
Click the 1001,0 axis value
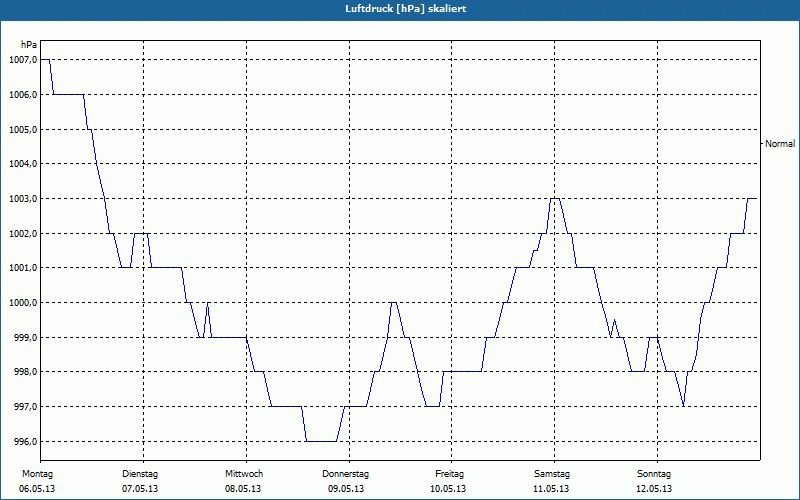23,268
